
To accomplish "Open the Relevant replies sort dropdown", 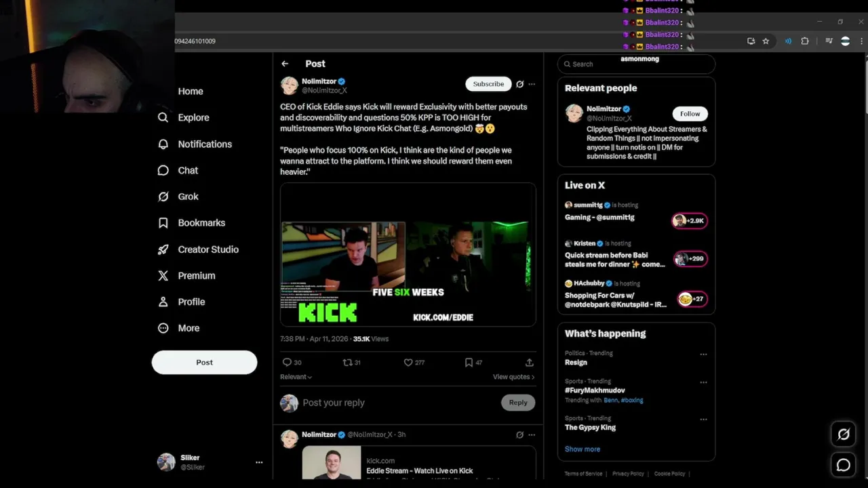I will point(296,377).
